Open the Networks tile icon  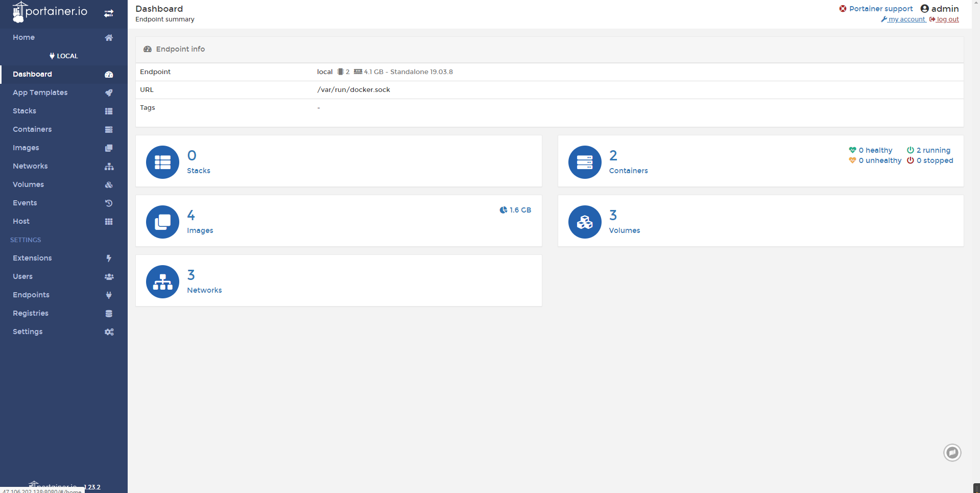[162, 281]
